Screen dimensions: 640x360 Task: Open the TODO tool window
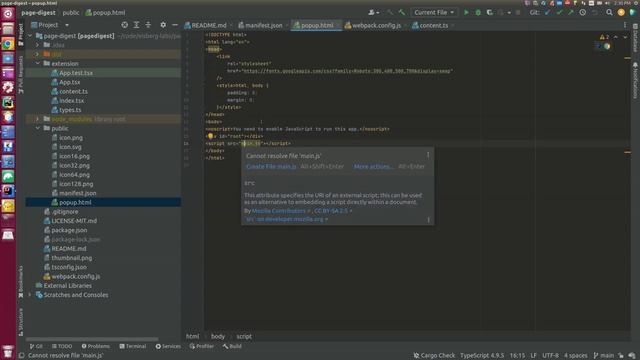coord(62,346)
